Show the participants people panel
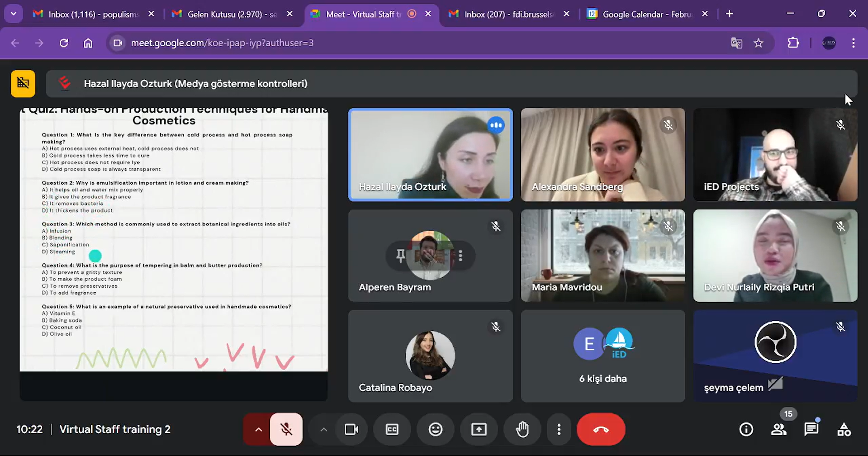The image size is (868, 456). [778, 429]
